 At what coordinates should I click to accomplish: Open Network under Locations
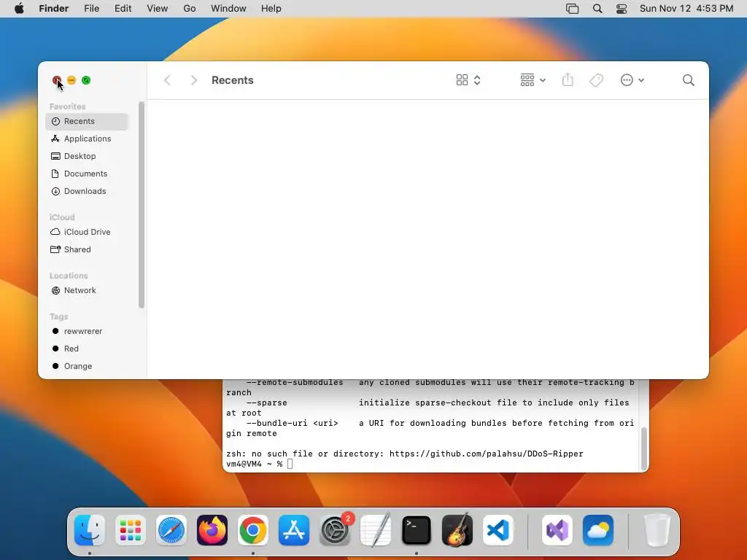tap(87, 290)
